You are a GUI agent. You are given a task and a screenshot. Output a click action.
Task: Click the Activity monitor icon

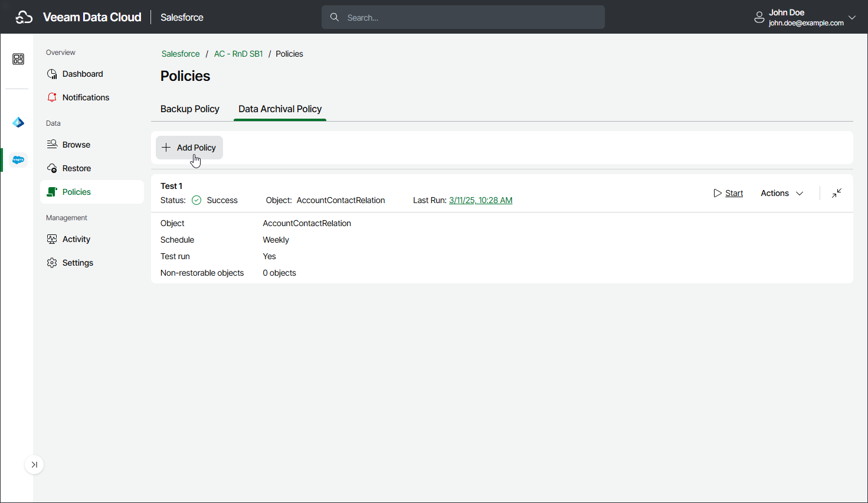tap(52, 239)
